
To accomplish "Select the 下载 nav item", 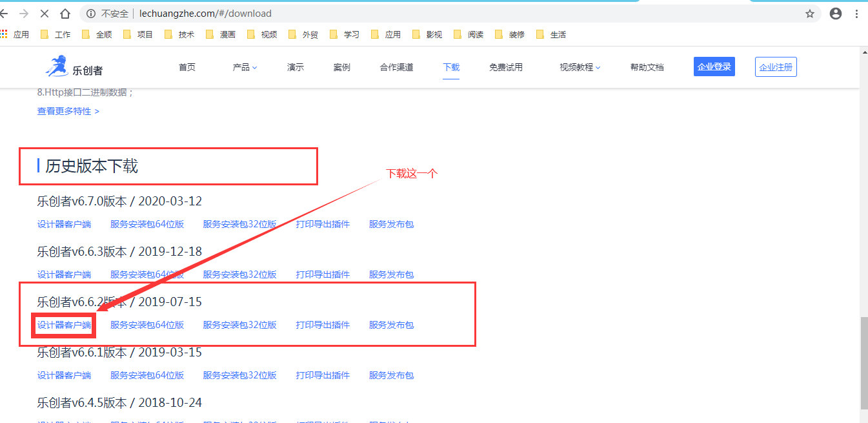I will click(451, 67).
